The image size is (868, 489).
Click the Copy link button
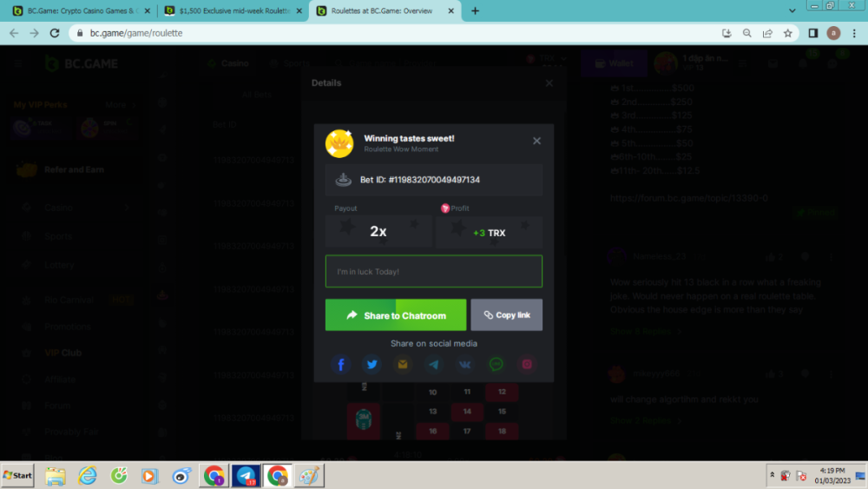point(507,315)
